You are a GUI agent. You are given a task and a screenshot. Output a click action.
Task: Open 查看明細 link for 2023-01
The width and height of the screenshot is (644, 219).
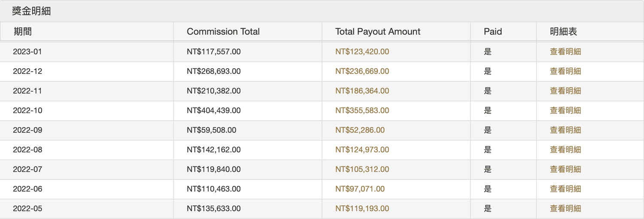click(565, 52)
